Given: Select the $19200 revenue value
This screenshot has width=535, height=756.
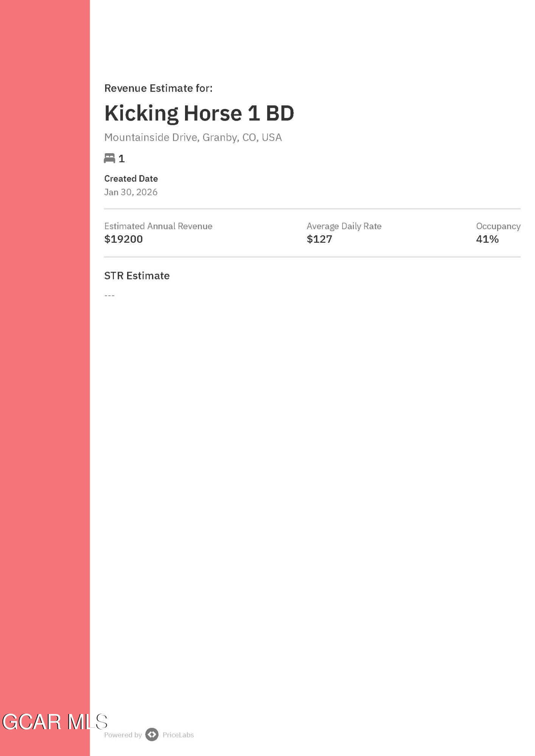Looking at the screenshot, I should coord(123,239).
